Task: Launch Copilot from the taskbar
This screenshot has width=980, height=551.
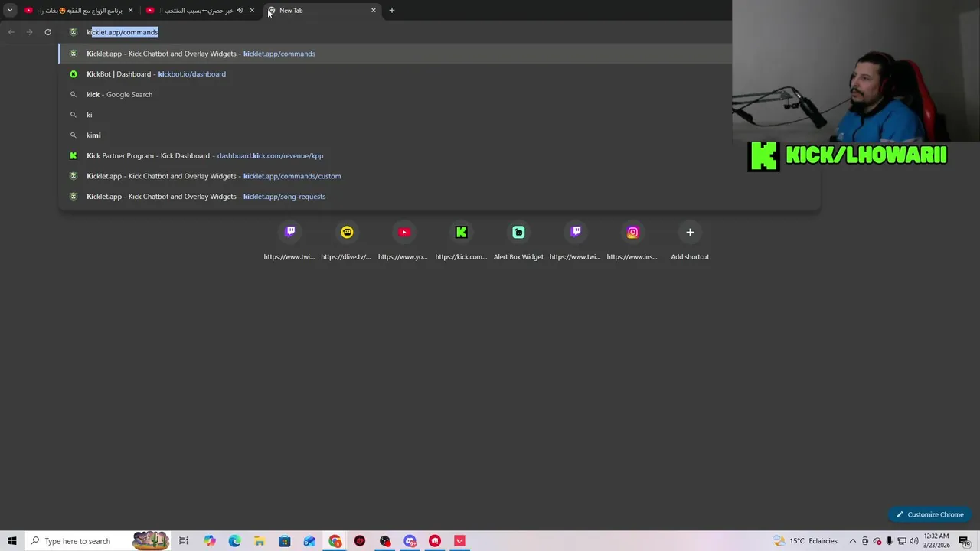Action: point(209,541)
